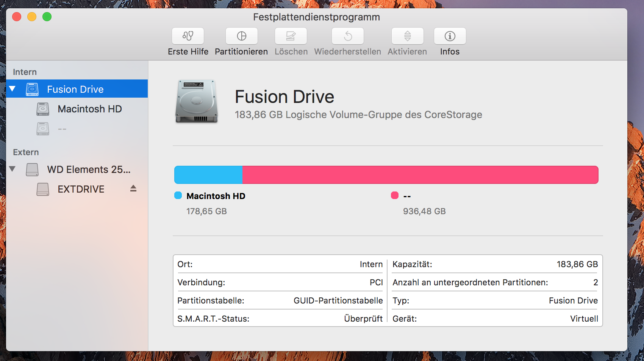The image size is (644, 361).
Task: Select Macintosh HD in the sidebar
Action: tap(89, 109)
